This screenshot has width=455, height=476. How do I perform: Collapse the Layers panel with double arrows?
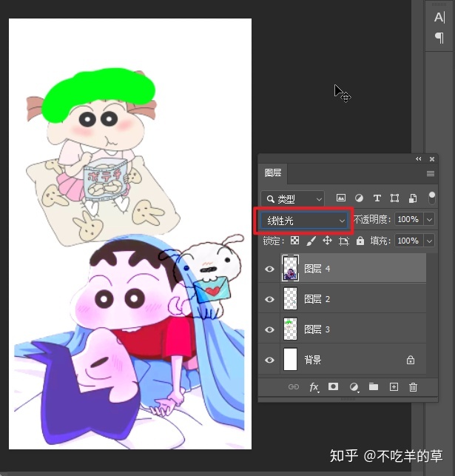(x=418, y=158)
